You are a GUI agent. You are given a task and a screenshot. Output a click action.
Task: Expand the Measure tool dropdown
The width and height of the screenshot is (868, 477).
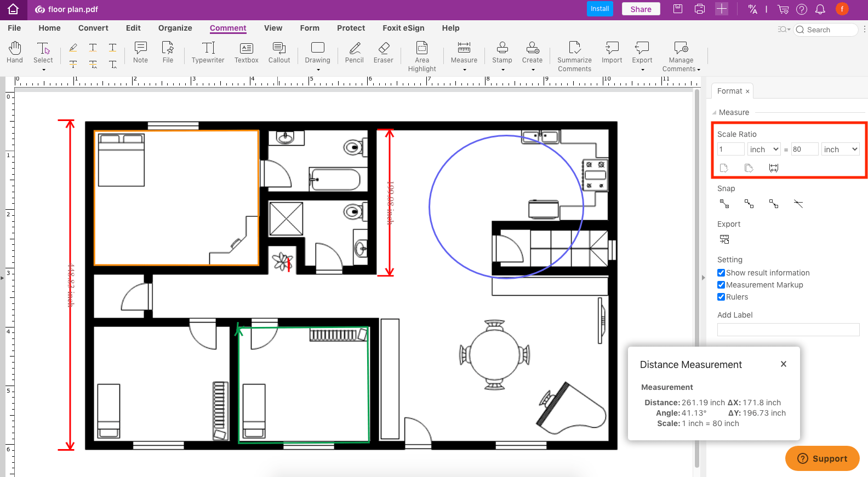tap(464, 70)
